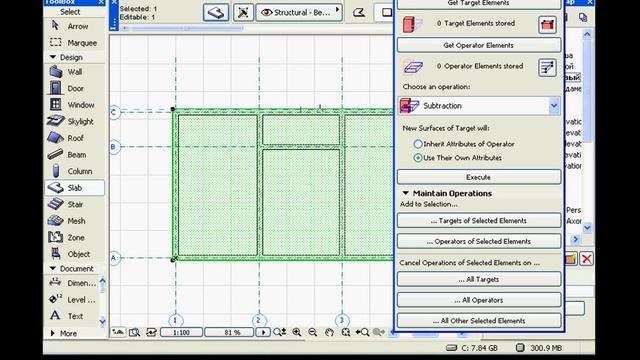The height and width of the screenshot is (360, 640).
Task: Click the navigator scroll down arrow
Action: [587, 227]
